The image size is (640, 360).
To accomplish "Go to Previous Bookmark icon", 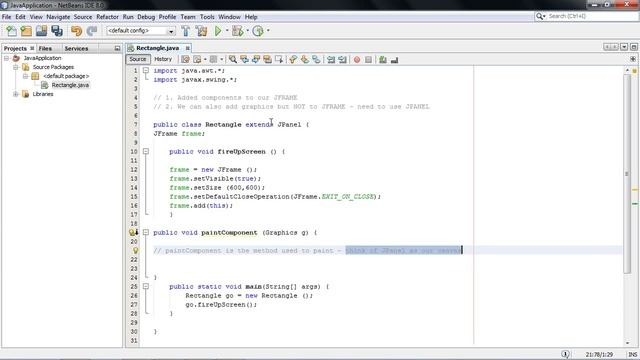I will (293, 60).
